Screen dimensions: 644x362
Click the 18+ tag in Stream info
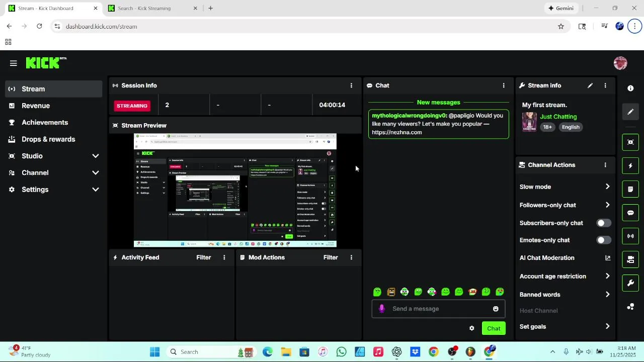click(547, 127)
